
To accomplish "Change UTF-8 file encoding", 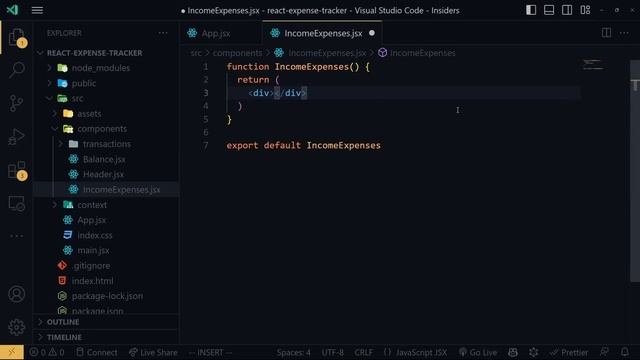I will [333, 352].
